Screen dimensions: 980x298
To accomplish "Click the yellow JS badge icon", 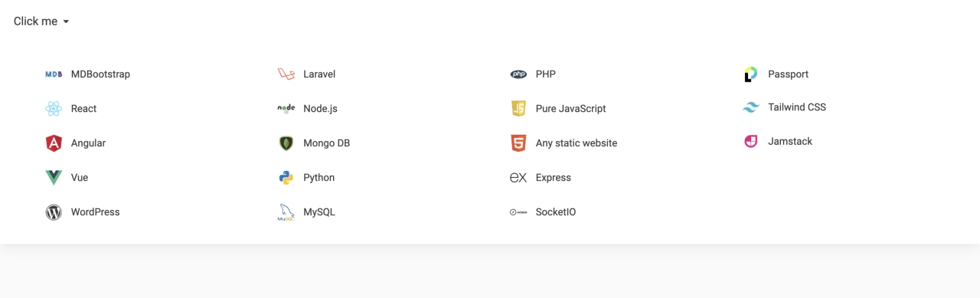I will (x=518, y=109).
